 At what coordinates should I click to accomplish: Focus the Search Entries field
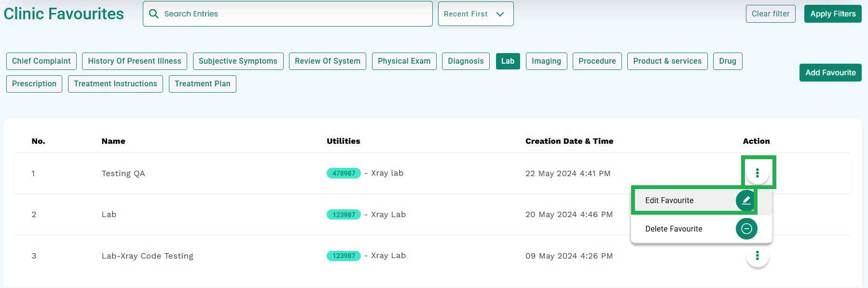tap(288, 14)
